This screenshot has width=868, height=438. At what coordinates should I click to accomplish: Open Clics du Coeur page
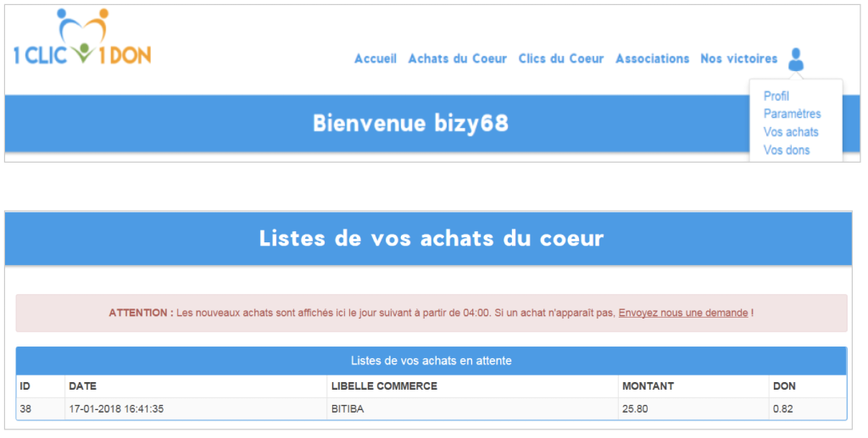pyautogui.click(x=561, y=58)
